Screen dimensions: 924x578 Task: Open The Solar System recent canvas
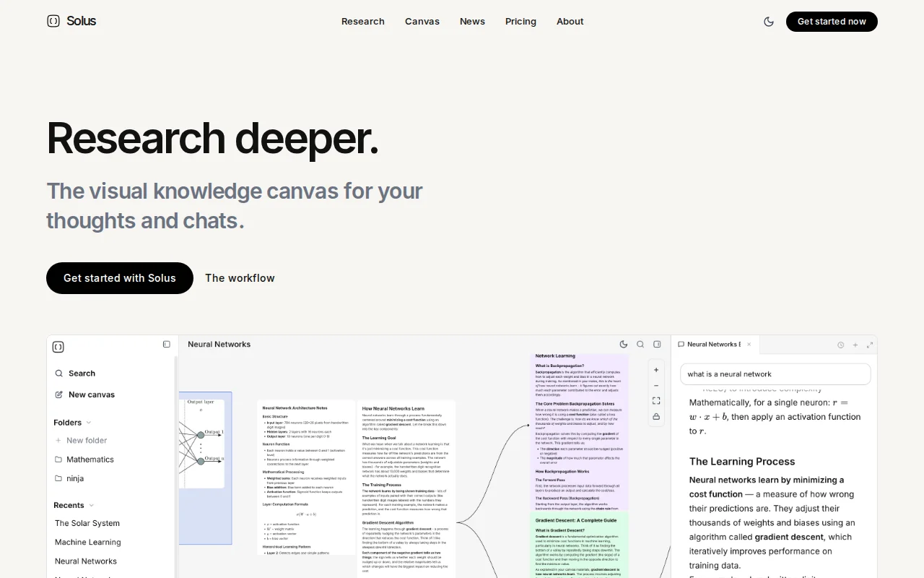pos(87,523)
